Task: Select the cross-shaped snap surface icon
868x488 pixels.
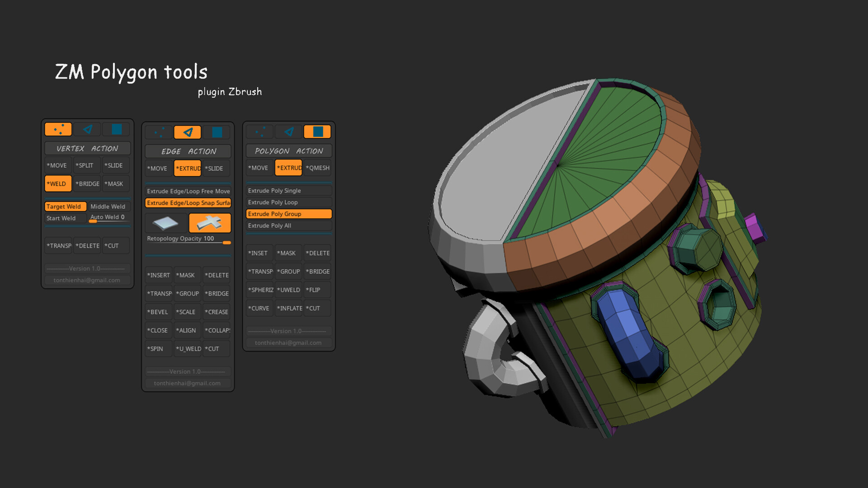Action: pos(210,222)
